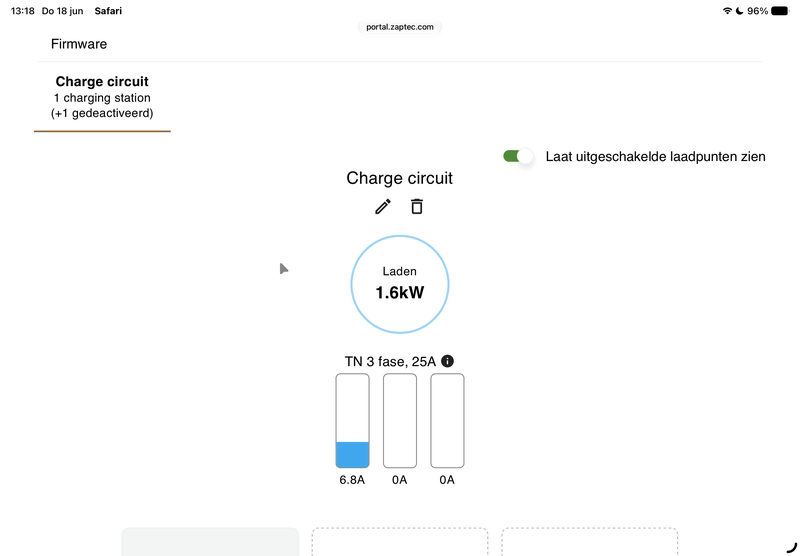
Task: Click the Laden 1.6kW status circle
Action: 400,284
